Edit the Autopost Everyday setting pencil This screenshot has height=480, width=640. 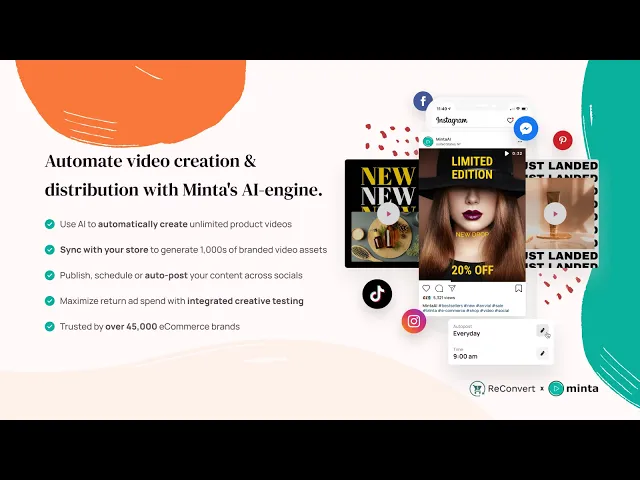542,331
